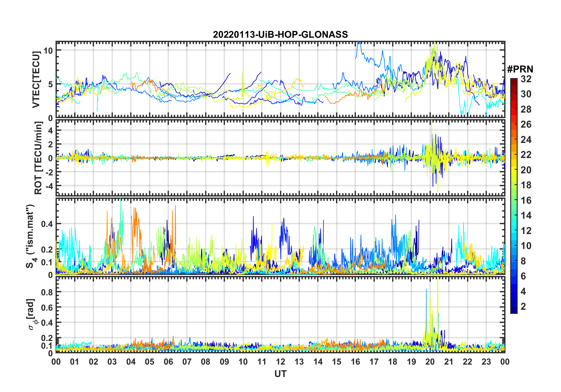Select the UT x-axis label
This screenshot has height=392, width=561.
coord(280,374)
